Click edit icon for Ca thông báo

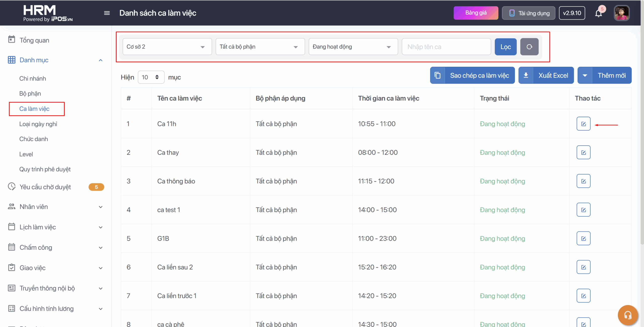coord(583,181)
